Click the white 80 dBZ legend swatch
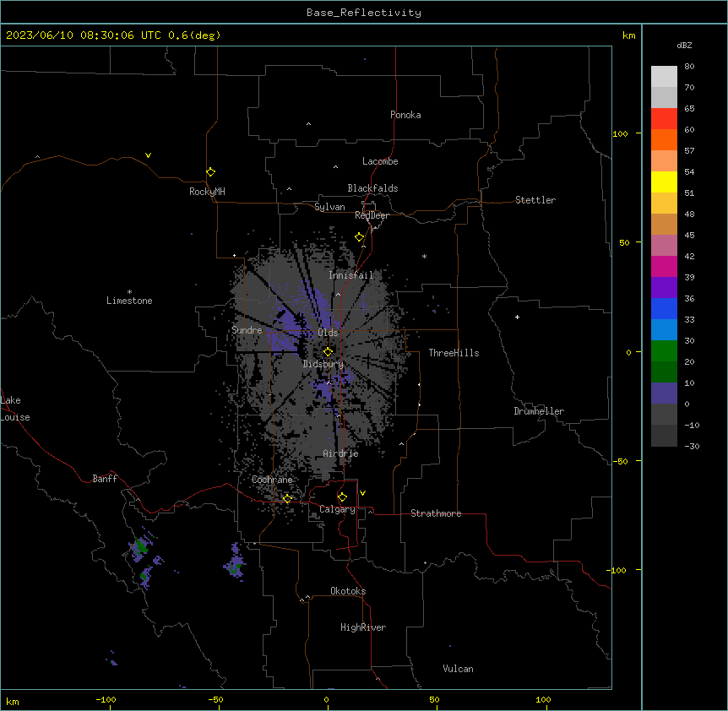Viewport: 728px width, 711px height. tap(664, 77)
